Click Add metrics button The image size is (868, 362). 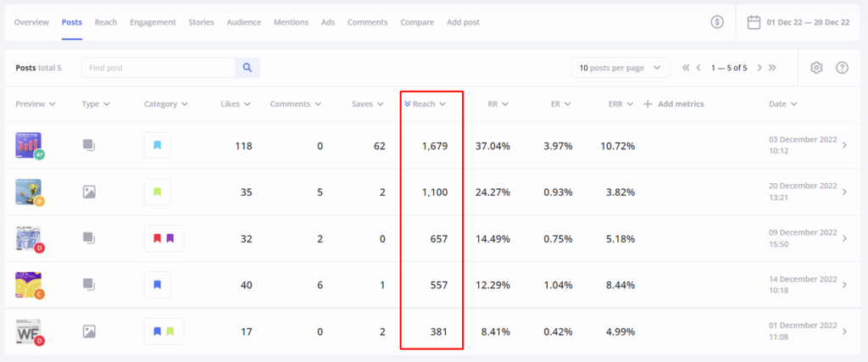674,104
